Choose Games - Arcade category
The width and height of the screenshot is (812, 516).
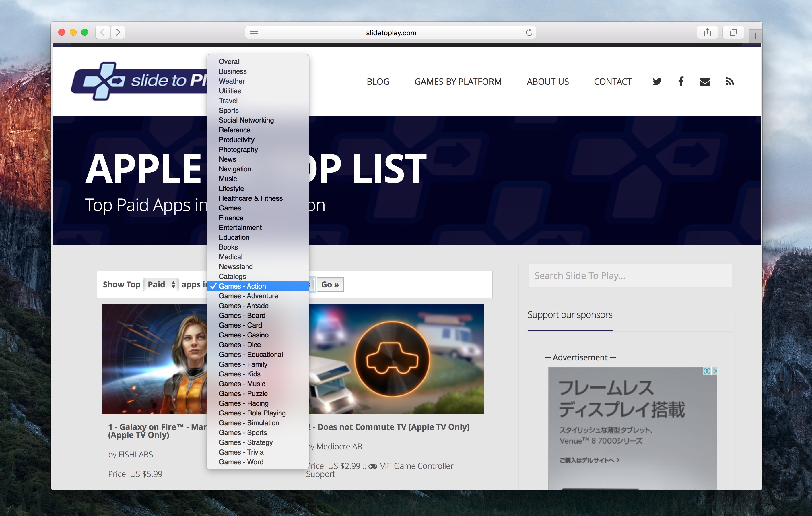click(258, 306)
